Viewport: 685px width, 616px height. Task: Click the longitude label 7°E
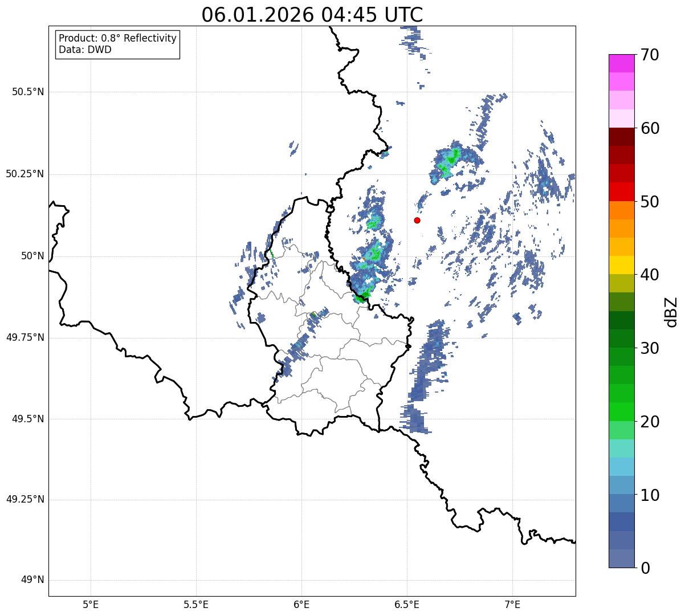coord(512,604)
